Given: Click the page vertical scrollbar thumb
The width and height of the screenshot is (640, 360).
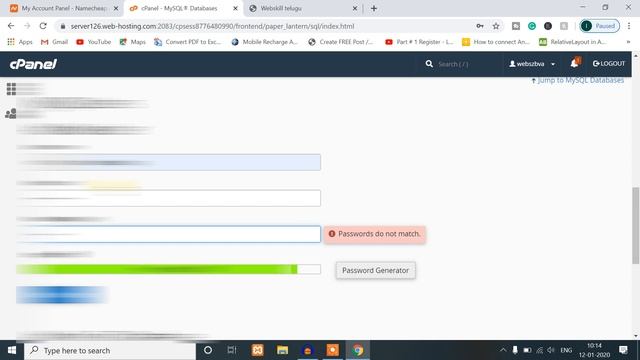Looking at the screenshot, I should tap(636, 225).
